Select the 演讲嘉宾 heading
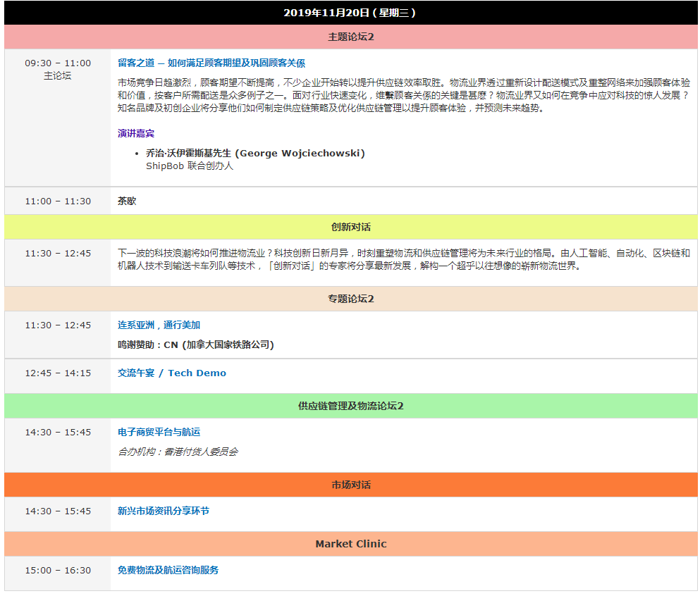The height and width of the screenshot is (596, 700). tap(135, 133)
